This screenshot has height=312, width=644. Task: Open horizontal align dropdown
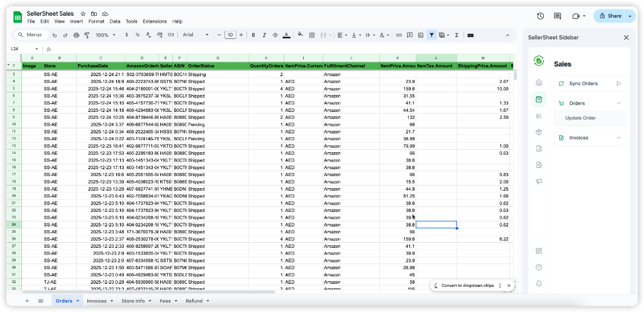341,35
